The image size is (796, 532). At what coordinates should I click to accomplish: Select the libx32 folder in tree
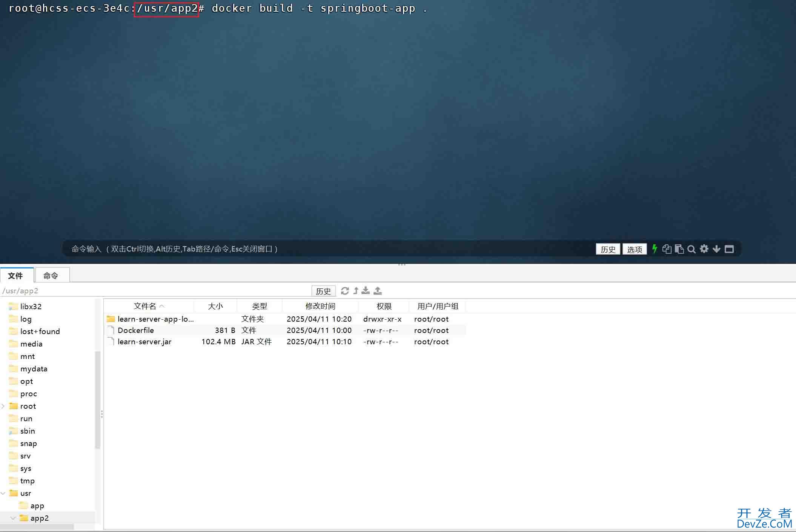31,307
